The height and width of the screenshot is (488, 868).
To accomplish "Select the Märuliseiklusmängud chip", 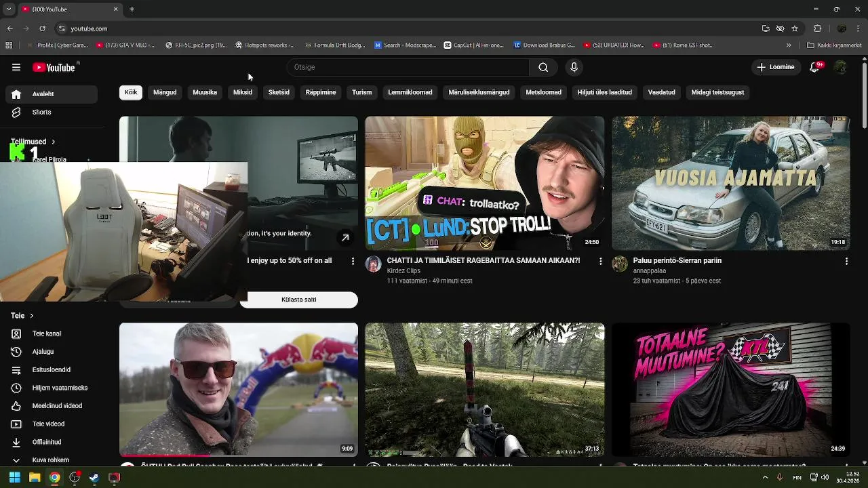I will click(x=479, y=92).
